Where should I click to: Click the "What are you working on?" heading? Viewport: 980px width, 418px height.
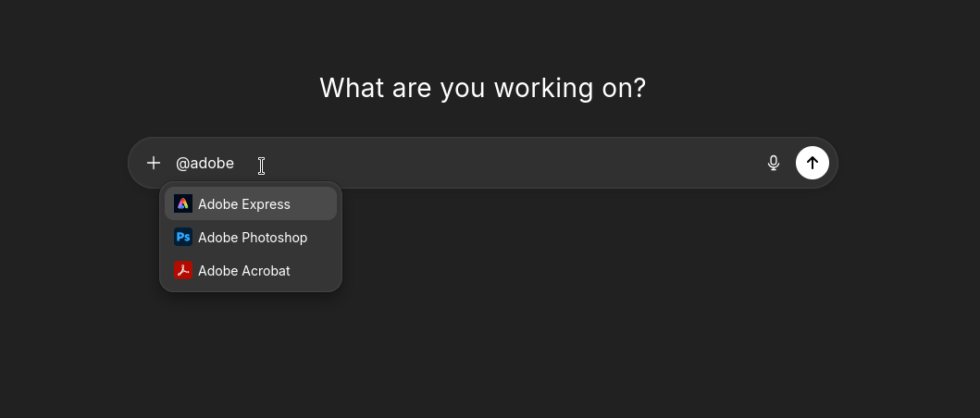[482, 88]
